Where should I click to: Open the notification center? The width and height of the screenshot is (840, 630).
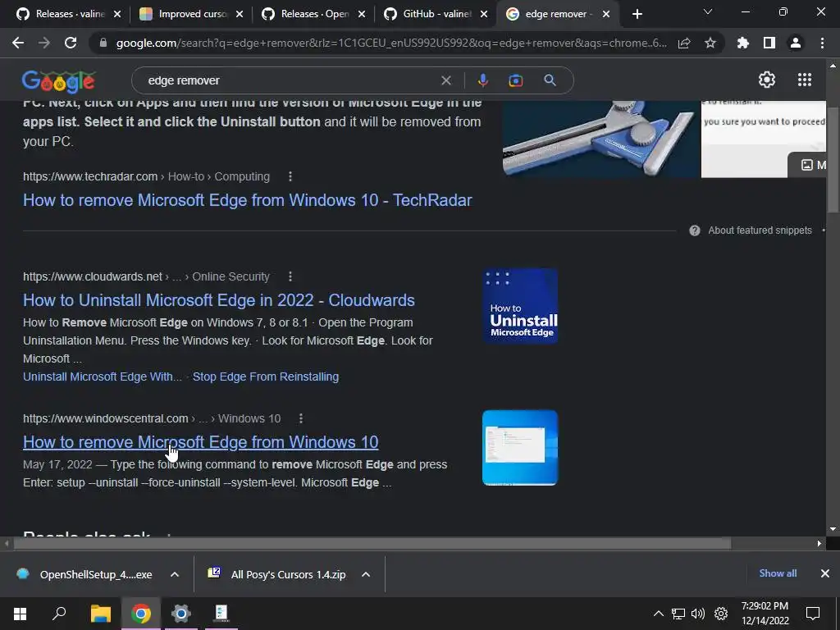coord(813,614)
